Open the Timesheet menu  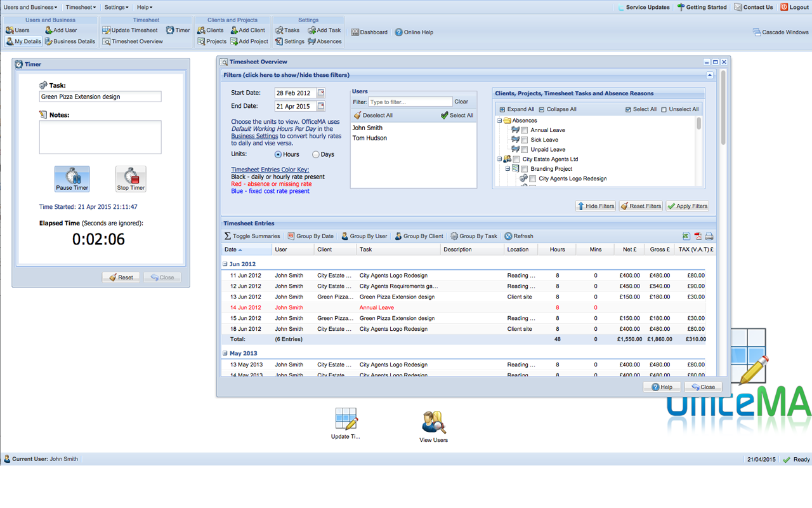(81, 7)
